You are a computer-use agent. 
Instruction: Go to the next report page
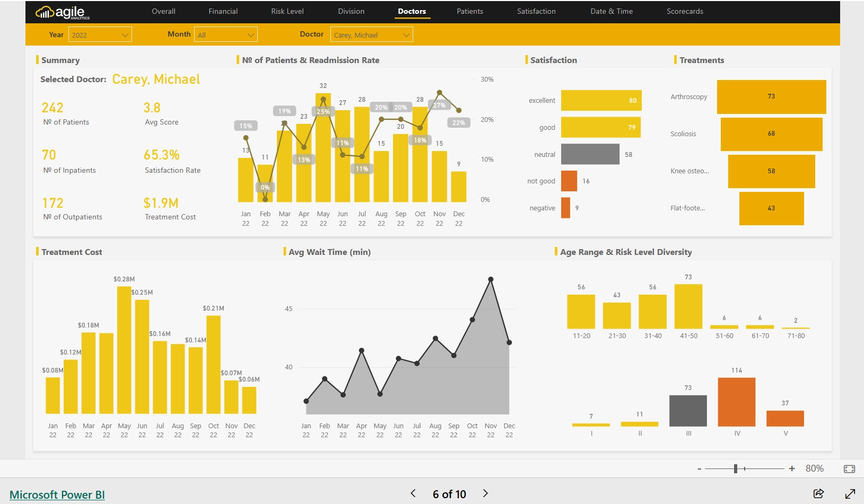click(485, 493)
